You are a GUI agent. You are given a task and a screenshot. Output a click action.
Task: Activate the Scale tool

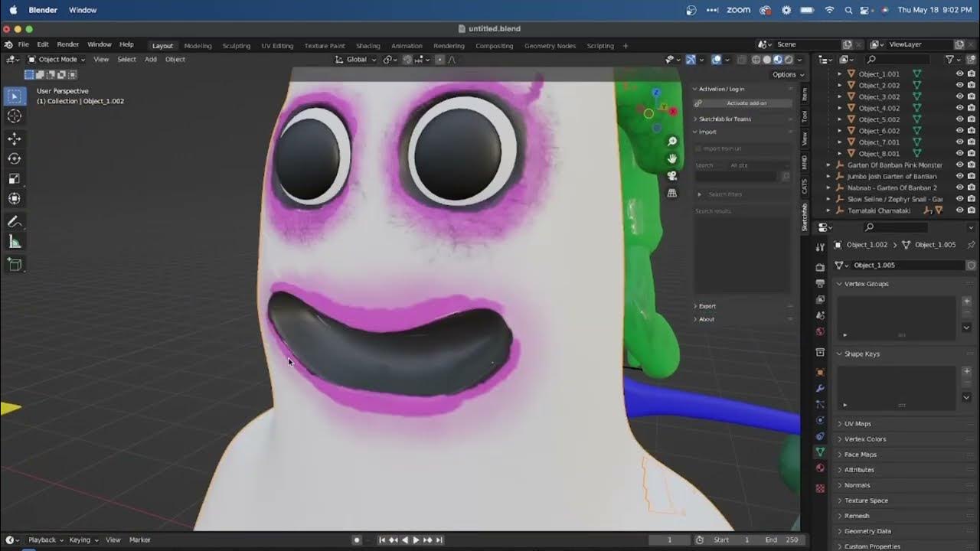[15, 178]
